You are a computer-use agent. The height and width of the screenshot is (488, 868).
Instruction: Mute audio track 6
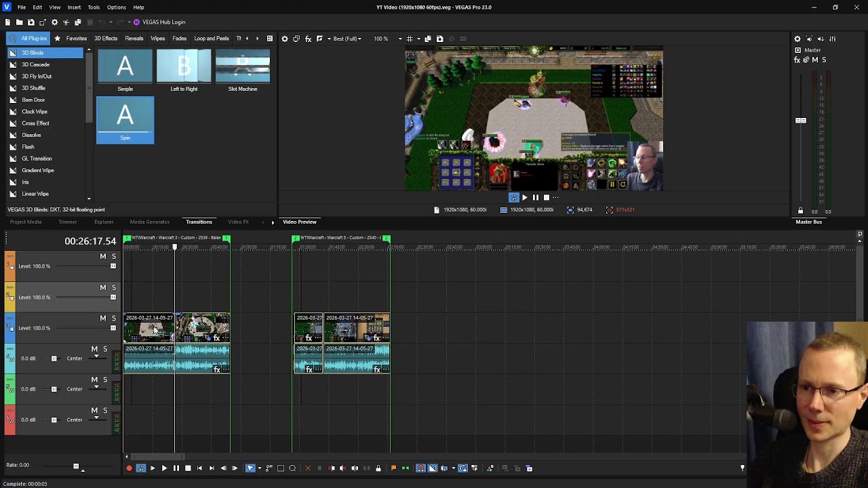95,411
